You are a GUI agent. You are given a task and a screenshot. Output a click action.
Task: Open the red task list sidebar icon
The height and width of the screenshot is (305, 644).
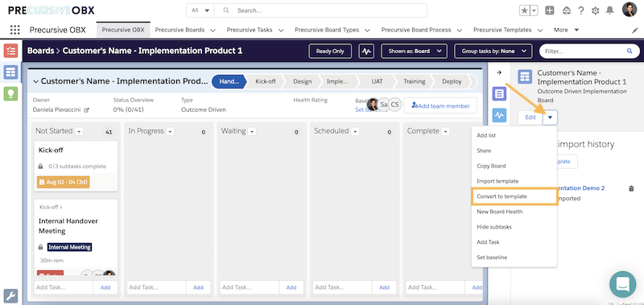10,51
